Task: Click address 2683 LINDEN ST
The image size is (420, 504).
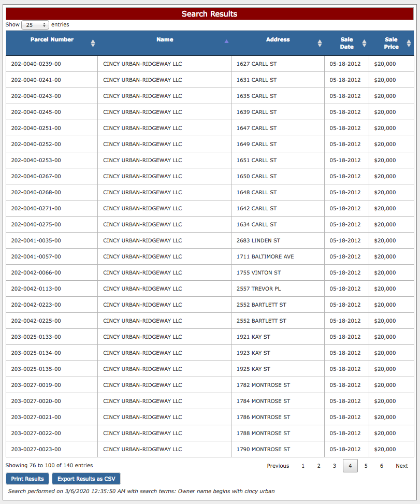Action: [x=258, y=241]
